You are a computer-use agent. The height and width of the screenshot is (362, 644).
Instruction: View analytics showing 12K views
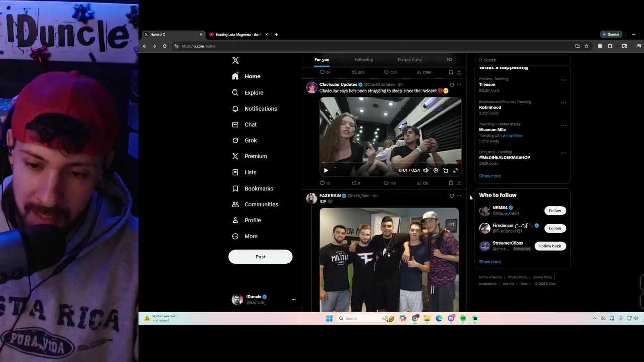pyautogui.click(x=422, y=183)
